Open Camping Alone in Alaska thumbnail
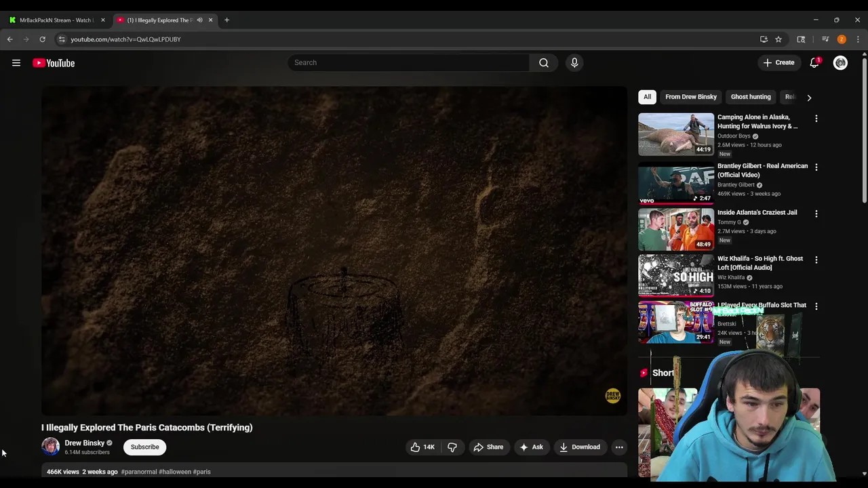Image resolution: width=868 pixels, height=488 pixels. (x=676, y=134)
